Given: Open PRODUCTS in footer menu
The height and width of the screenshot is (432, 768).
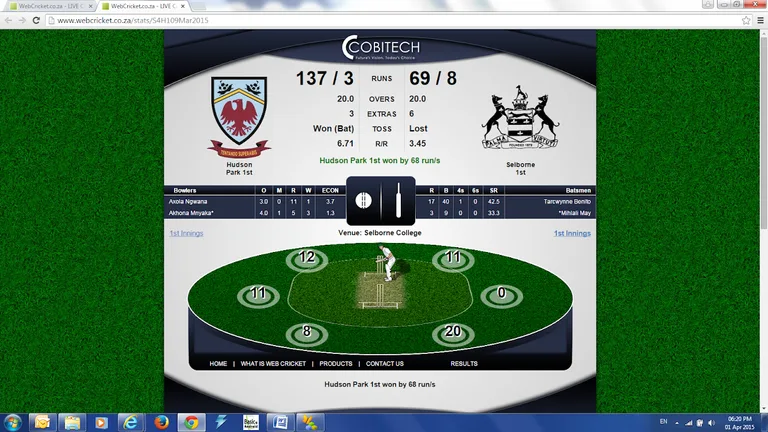Looking at the screenshot, I should (x=336, y=363).
